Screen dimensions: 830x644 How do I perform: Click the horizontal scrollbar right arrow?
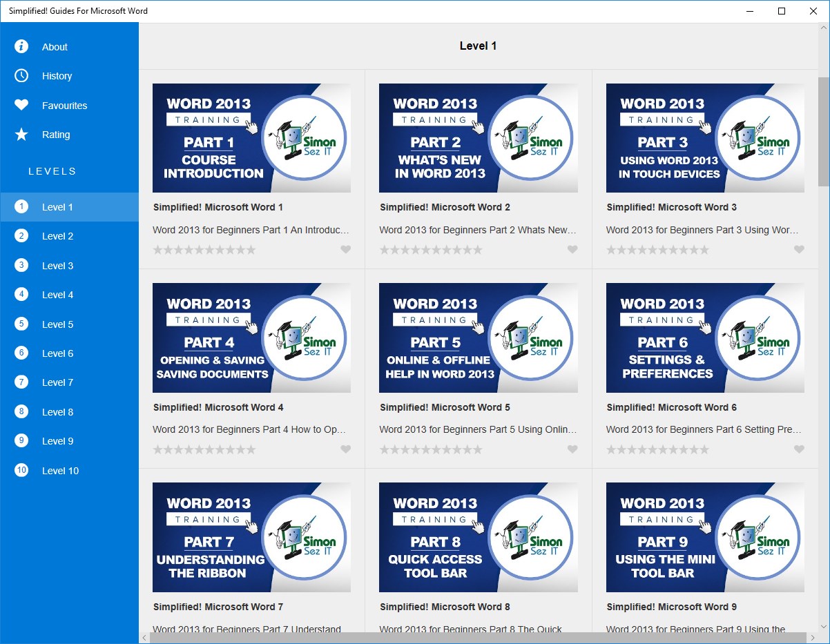point(812,638)
